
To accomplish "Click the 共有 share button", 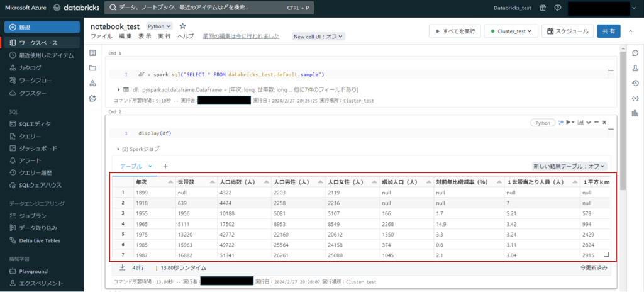I will pos(609,31).
